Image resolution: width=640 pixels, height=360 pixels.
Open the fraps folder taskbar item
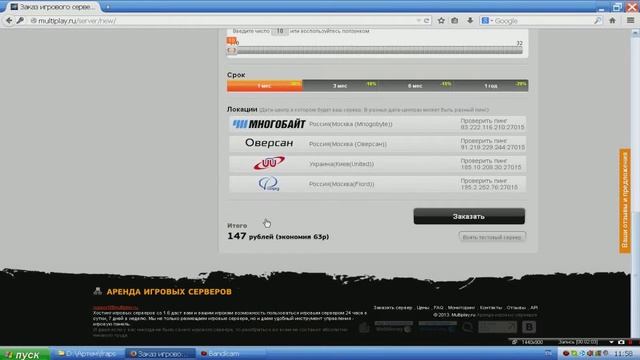click(87, 354)
